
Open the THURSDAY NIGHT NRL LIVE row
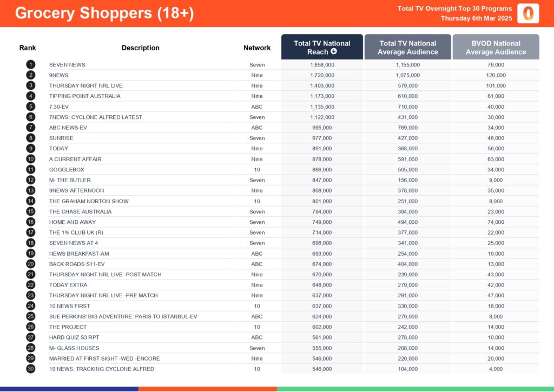[85, 86]
